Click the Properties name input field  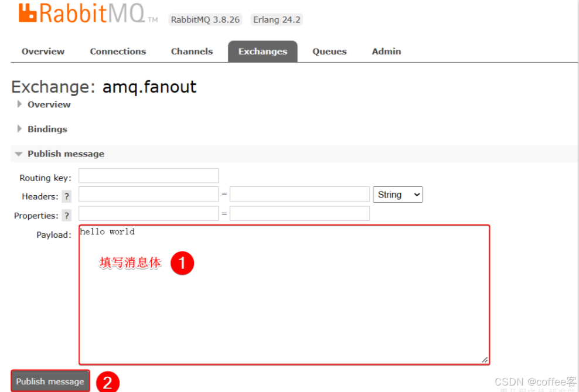pos(148,213)
